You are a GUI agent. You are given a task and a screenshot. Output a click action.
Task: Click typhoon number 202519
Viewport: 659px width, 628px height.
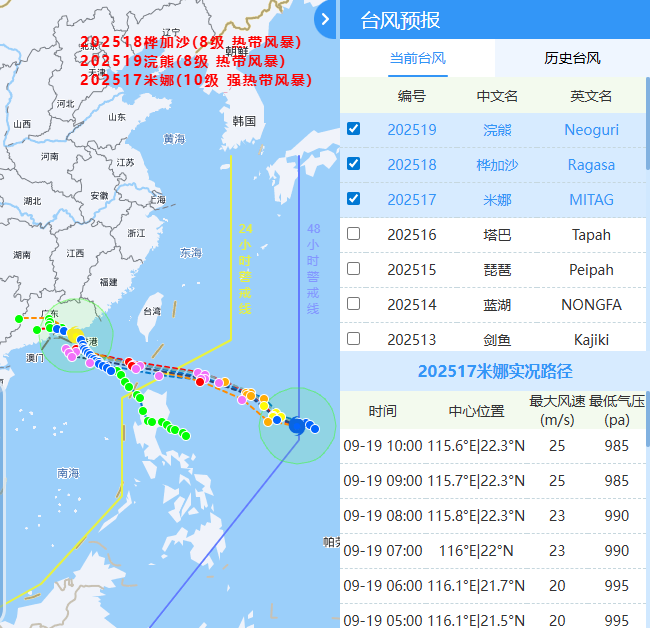click(412, 130)
